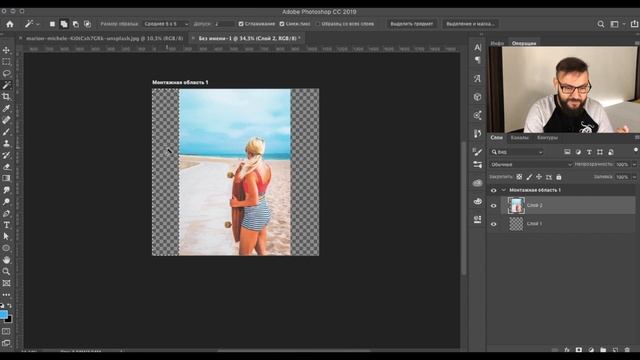640x360 pixels.
Task: Select the Brush tool
Action: coord(6,132)
